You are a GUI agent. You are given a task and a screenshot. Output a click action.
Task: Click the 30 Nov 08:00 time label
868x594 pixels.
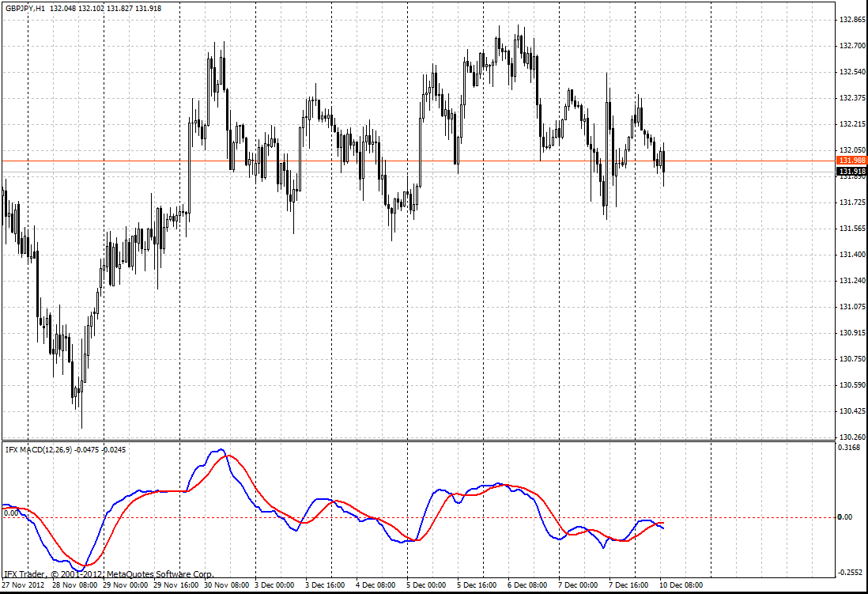coord(228,585)
